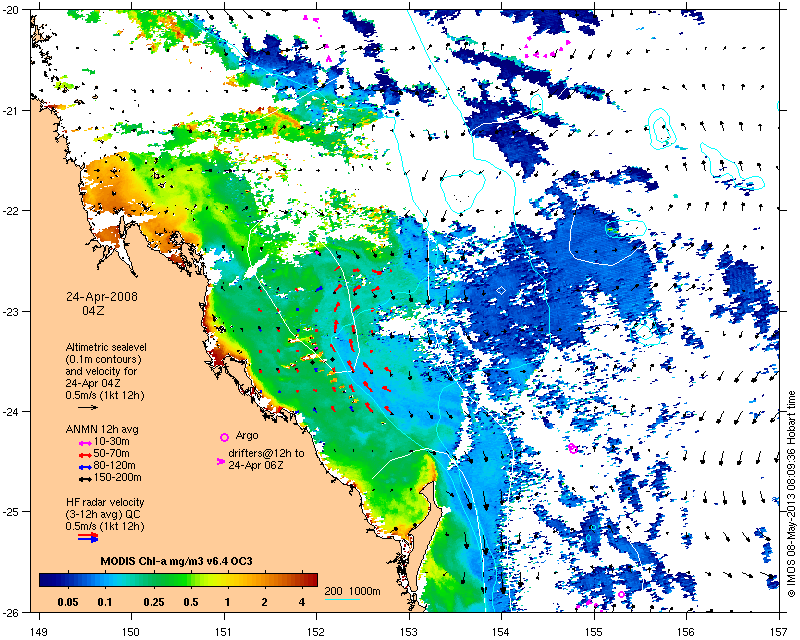Click the '50-70m' depth label

point(111,453)
